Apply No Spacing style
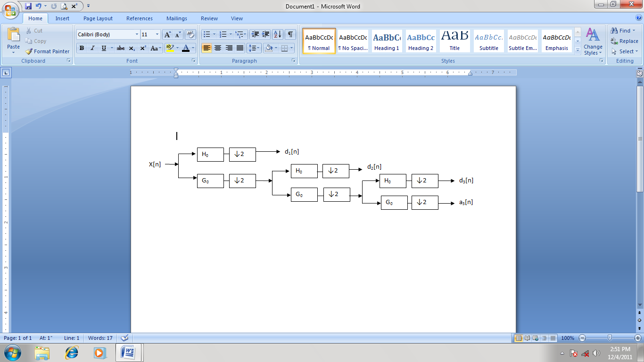 coord(353,41)
